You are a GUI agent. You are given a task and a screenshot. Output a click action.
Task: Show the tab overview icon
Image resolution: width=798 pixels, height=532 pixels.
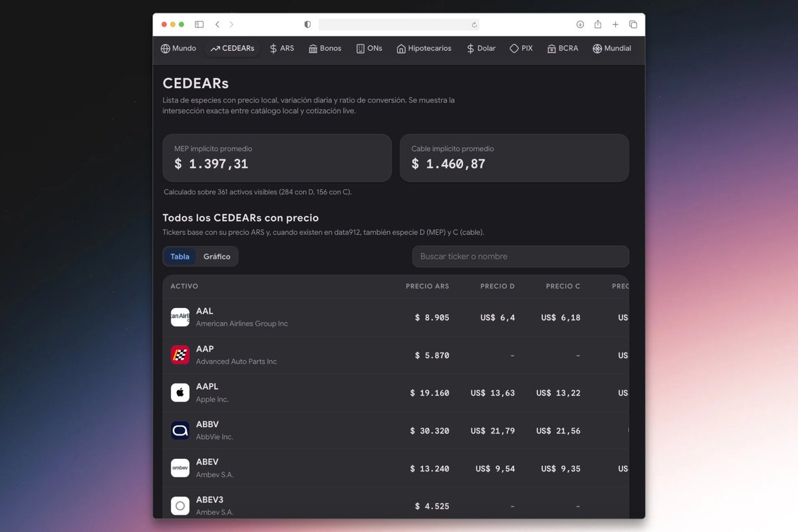(633, 25)
